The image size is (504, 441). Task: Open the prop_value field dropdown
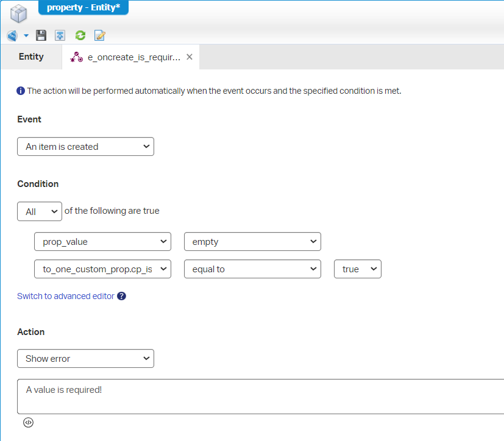102,242
